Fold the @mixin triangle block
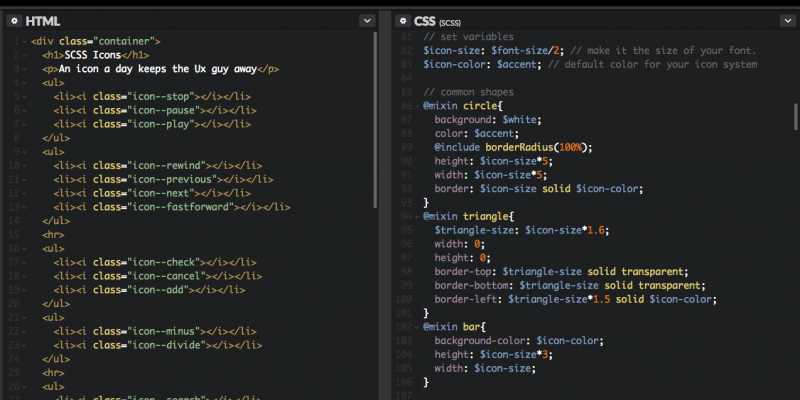The height and width of the screenshot is (400, 800). click(x=417, y=216)
